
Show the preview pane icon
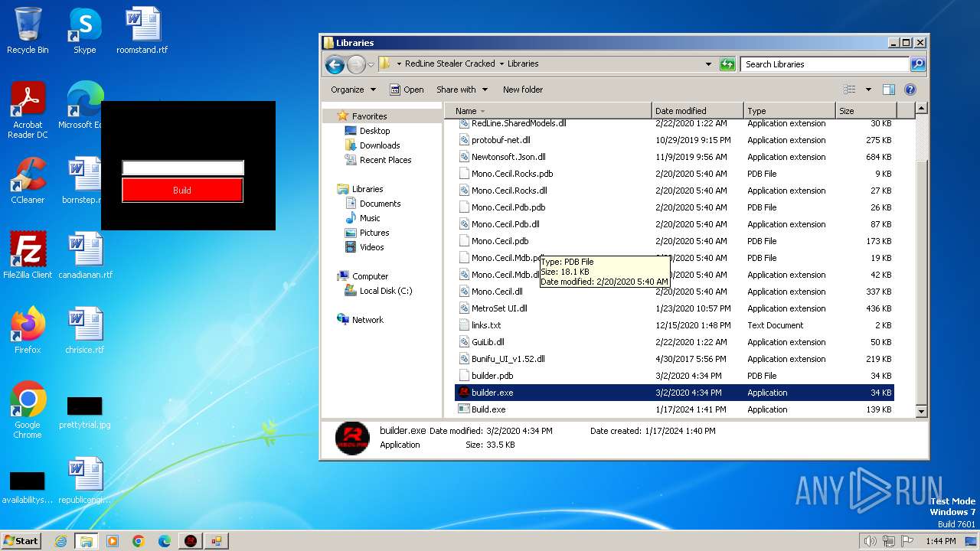point(888,90)
